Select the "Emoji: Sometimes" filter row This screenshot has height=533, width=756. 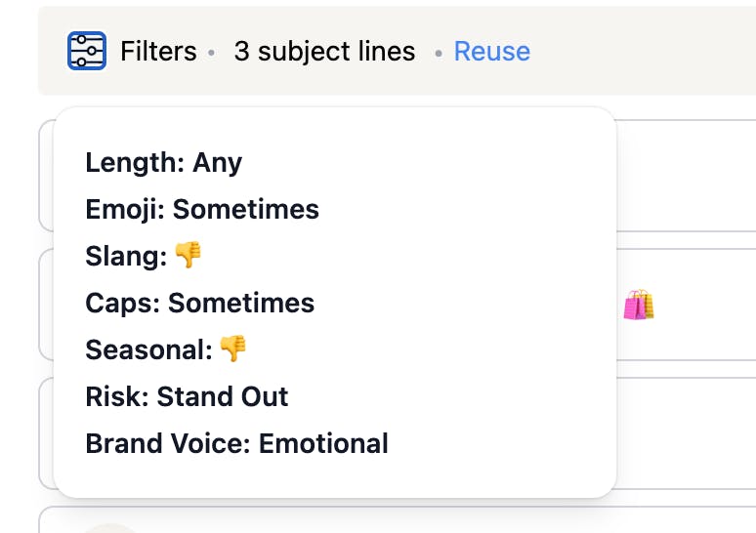[202, 209]
